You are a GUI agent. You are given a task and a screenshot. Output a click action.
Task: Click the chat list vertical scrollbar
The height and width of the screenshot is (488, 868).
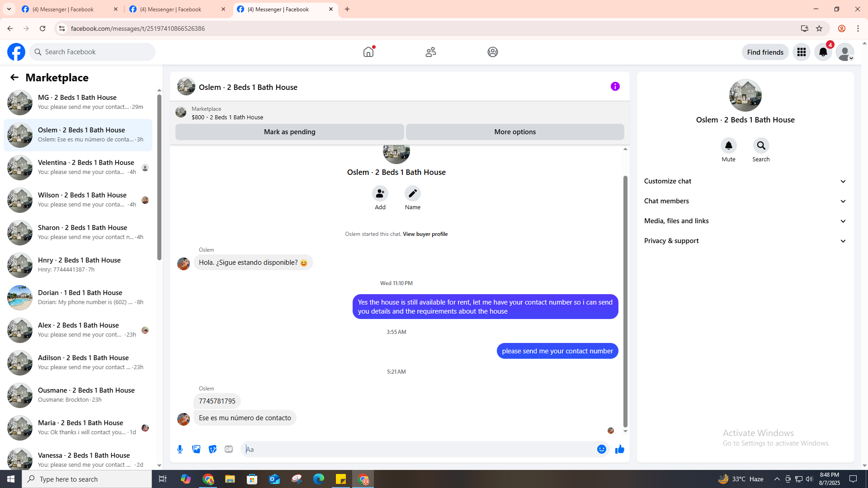point(159,178)
